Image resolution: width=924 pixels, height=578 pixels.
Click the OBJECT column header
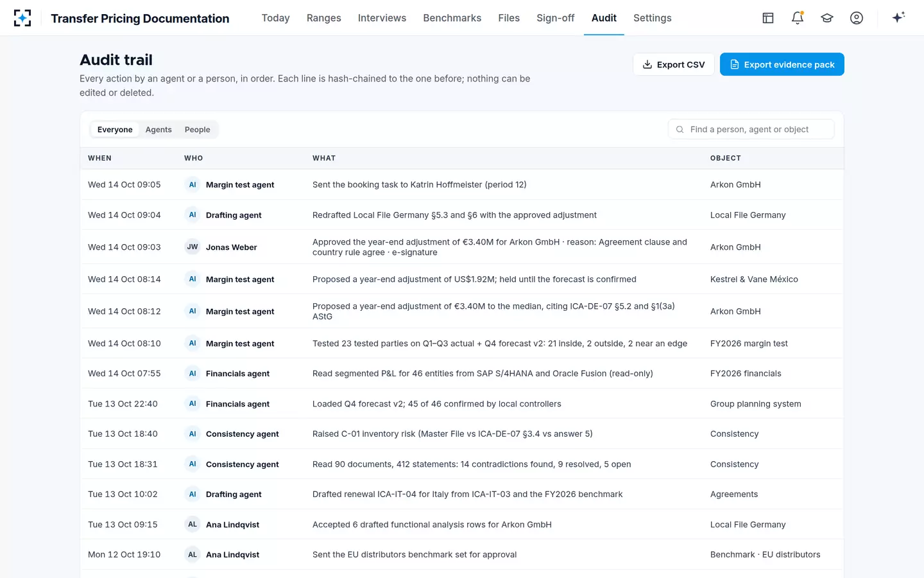(726, 158)
